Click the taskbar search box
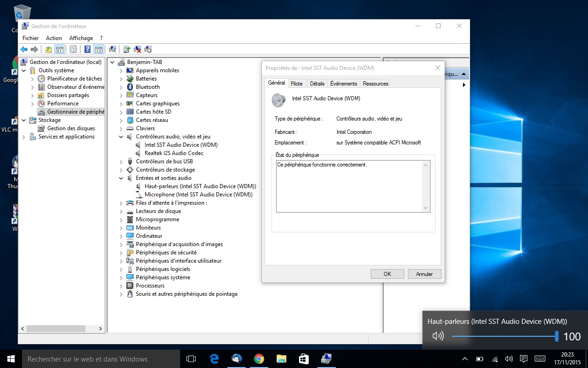Screen dimensions: 588x368 (101, 359)
